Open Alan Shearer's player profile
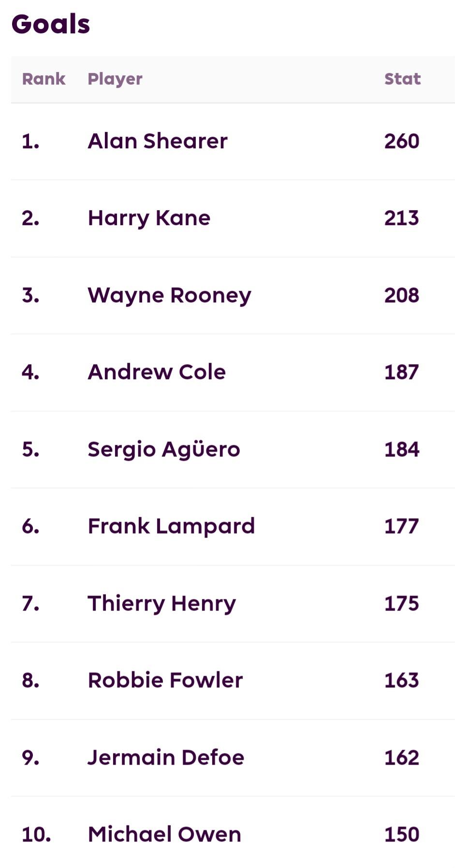Viewport: 455px width, 868px height. 157,141
